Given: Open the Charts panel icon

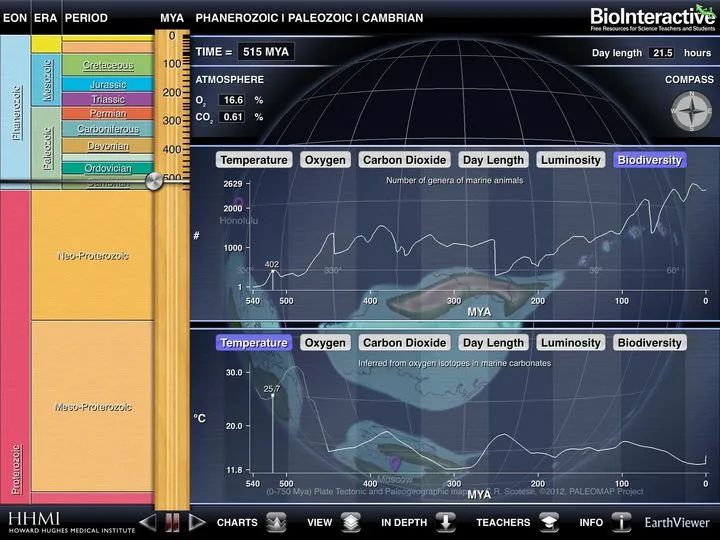Looking at the screenshot, I should [276, 522].
